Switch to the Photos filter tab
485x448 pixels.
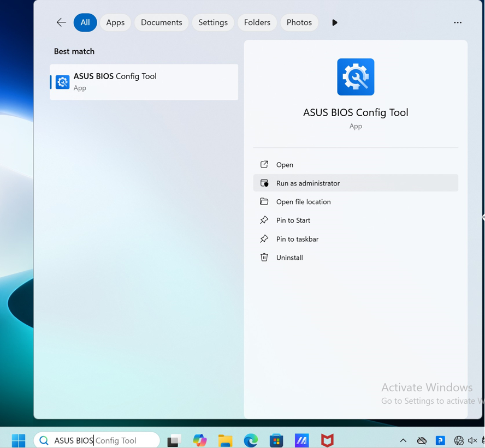click(299, 22)
